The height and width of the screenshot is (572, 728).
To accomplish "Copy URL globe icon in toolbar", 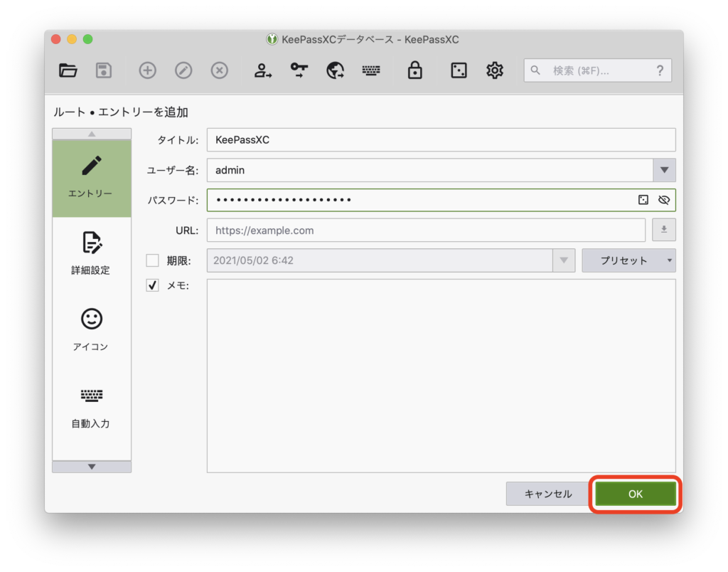I will [x=335, y=70].
